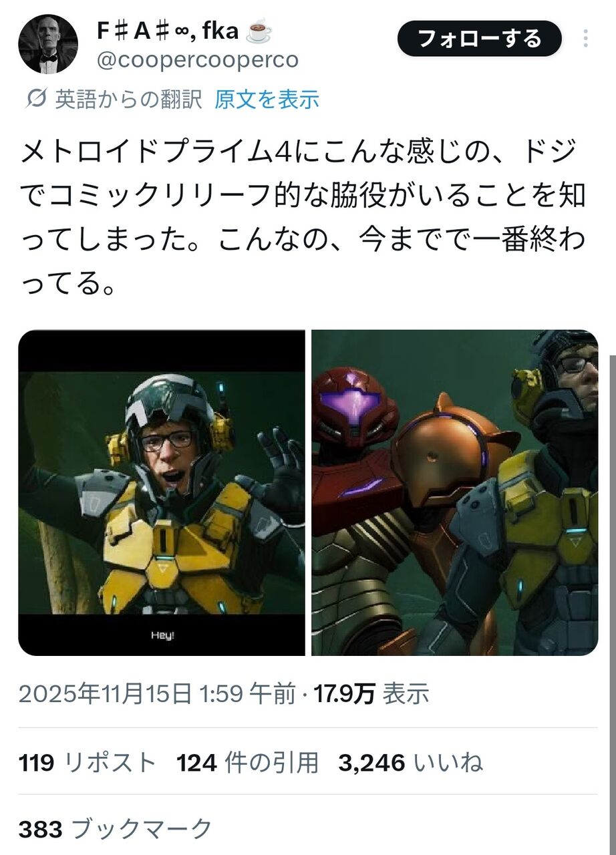
Task: Click the 英語からの翻訳 translation label
Action: point(128,100)
